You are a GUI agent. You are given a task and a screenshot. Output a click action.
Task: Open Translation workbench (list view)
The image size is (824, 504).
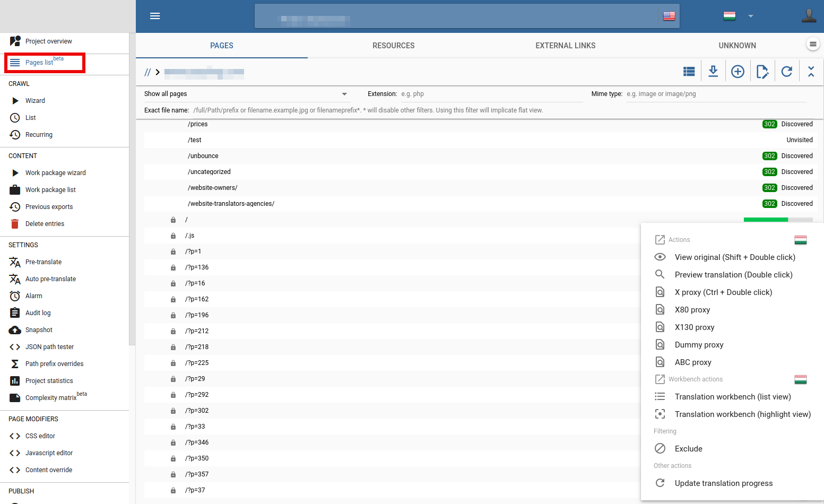pos(732,397)
